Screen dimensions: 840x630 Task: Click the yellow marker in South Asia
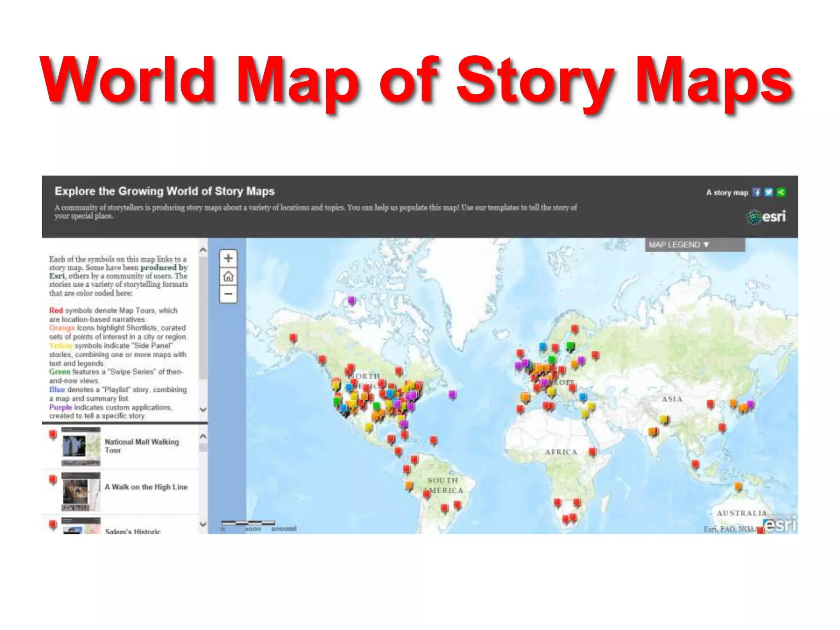(664, 420)
